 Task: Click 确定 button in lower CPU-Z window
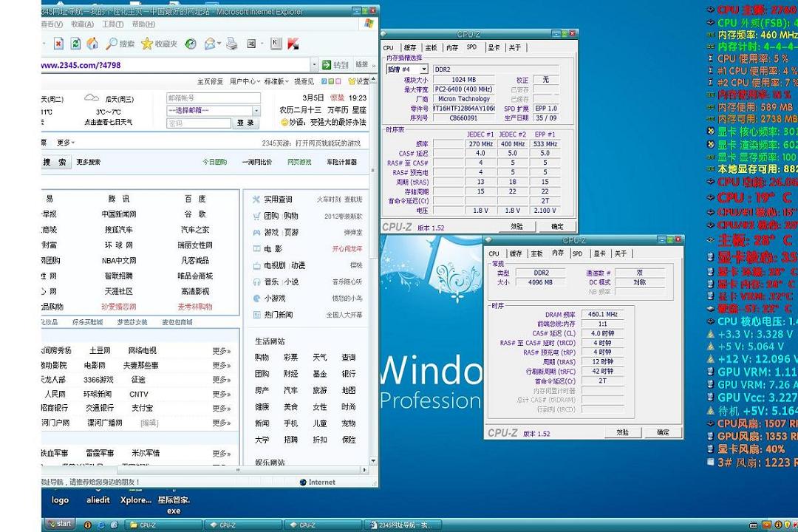(663, 432)
